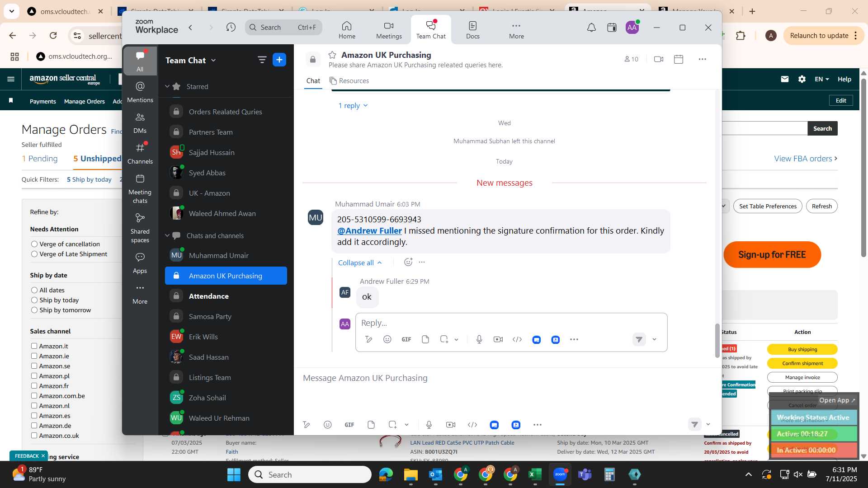The height and width of the screenshot is (488, 868).
Task: Star the Amazon UK Purchasing channel
Action: (332, 55)
